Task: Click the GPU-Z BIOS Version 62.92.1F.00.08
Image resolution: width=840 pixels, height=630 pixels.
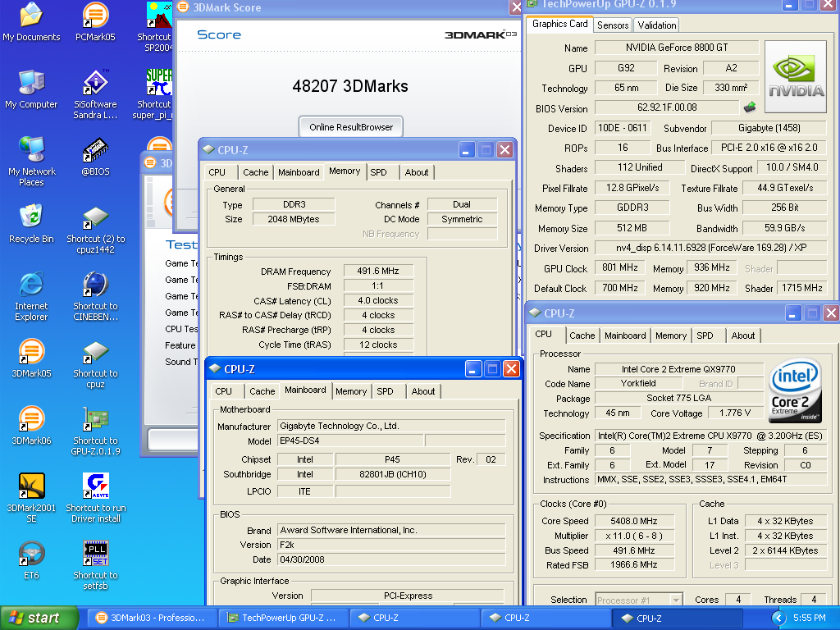Action: 667,107
